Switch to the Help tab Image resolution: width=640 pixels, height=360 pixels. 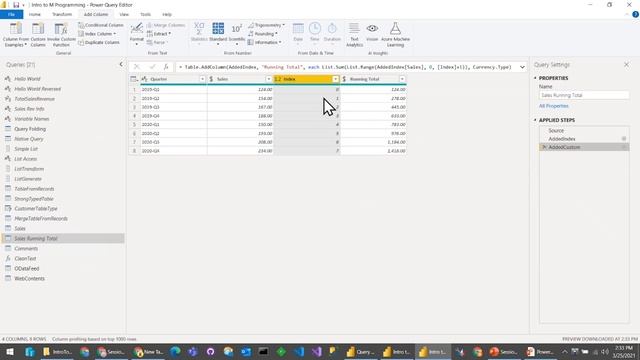(167, 14)
